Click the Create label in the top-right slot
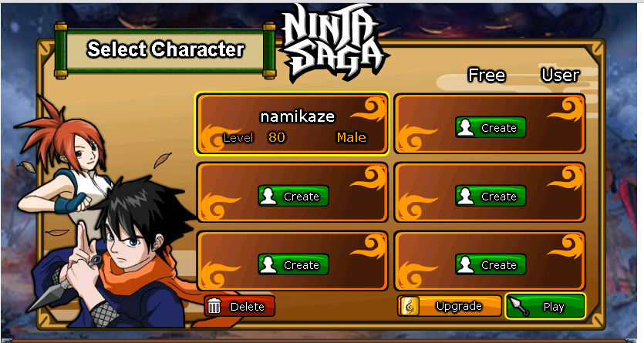644x343 pixels. (498, 128)
